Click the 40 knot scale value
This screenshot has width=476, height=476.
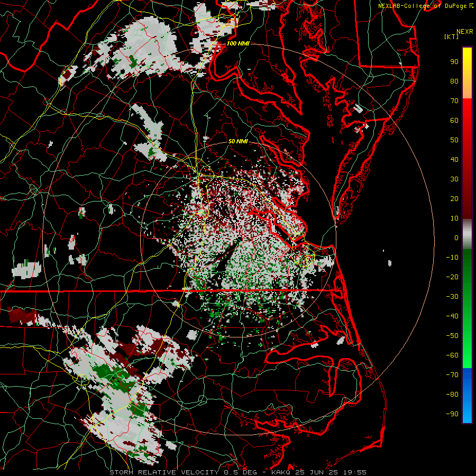[454, 159]
